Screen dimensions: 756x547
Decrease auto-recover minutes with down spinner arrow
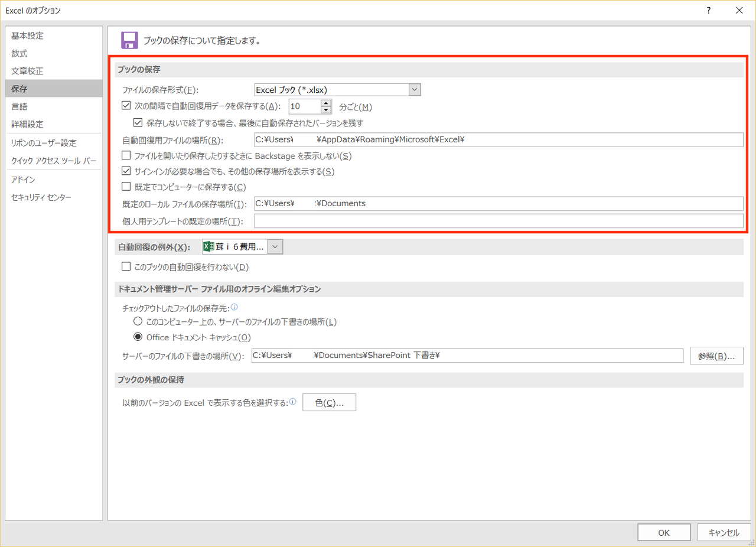(326, 110)
